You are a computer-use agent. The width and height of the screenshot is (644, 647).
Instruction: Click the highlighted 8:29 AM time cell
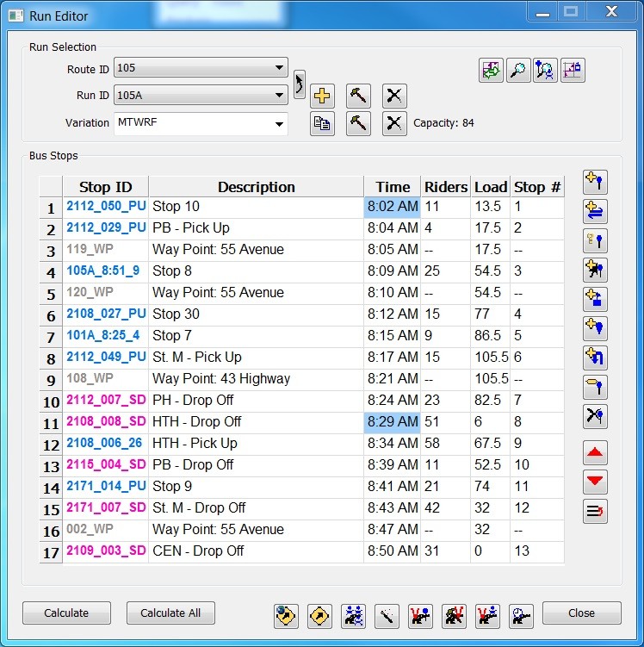pyautogui.click(x=392, y=421)
